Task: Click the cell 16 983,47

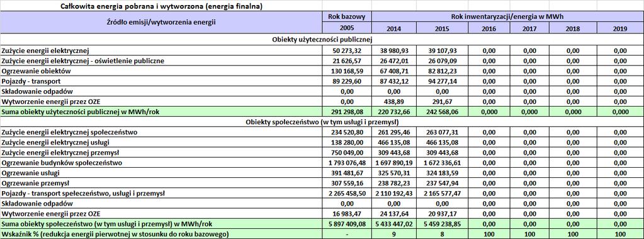Action: click(x=347, y=214)
